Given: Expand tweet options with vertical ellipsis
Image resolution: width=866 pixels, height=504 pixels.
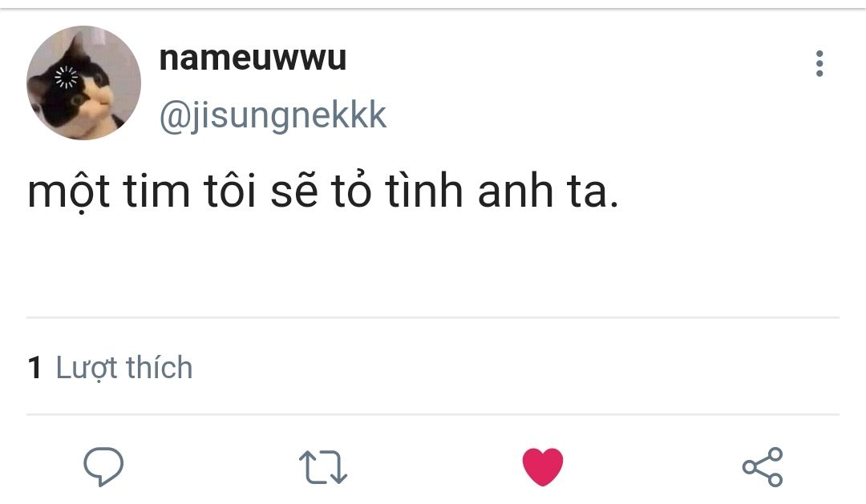Looking at the screenshot, I should pos(819,64).
